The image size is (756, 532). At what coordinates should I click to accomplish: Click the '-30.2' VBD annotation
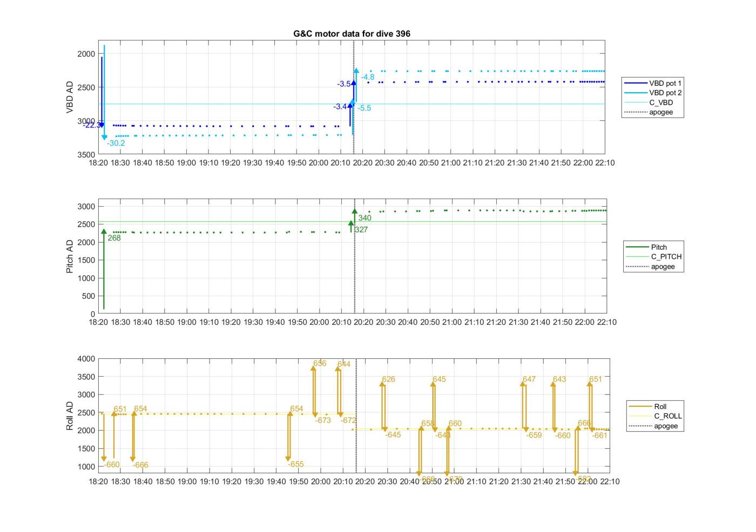pyautogui.click(x=116, y=143)
